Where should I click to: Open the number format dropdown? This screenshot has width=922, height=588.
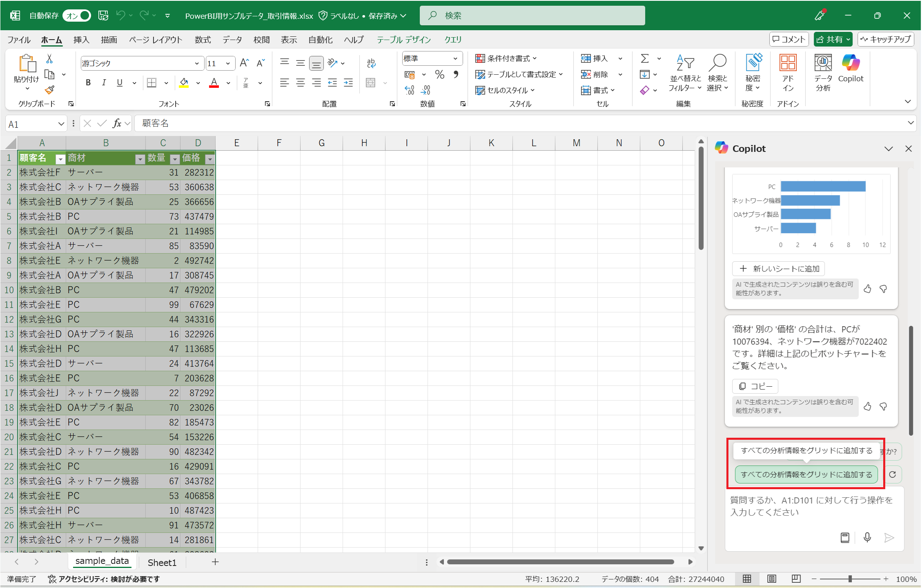click(x=455, y=58)
